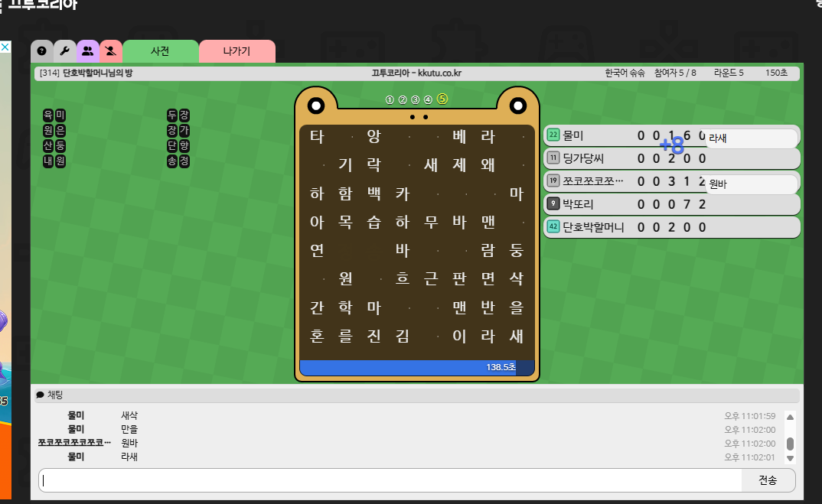Focus the chat message input field
The height and width of the screenshot is (504, 822).
390,480
